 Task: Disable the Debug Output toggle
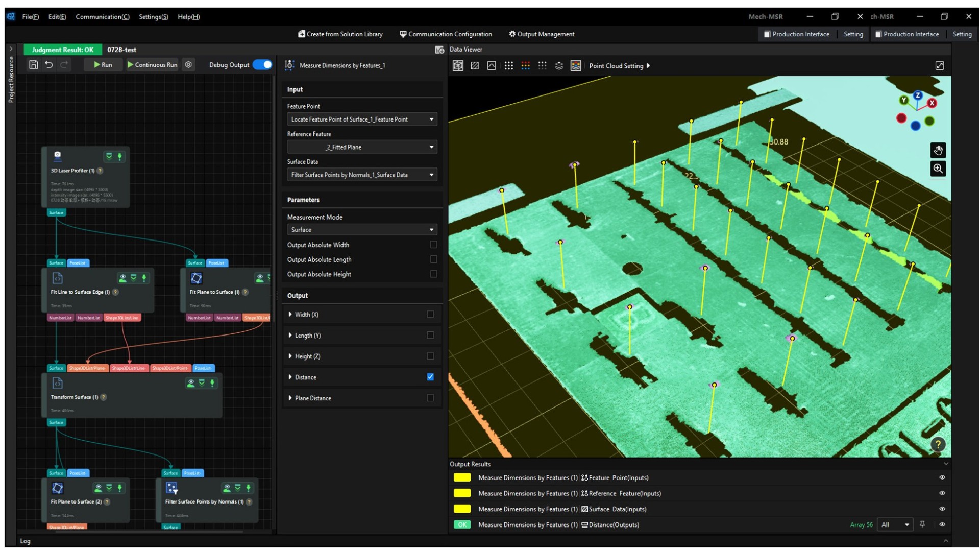point(263,65)
